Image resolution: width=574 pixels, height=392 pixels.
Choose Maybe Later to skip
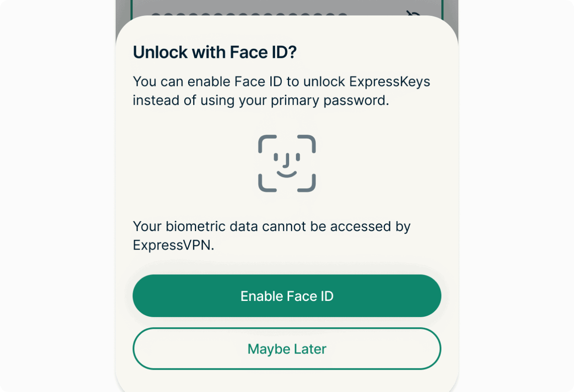point(287,349)
